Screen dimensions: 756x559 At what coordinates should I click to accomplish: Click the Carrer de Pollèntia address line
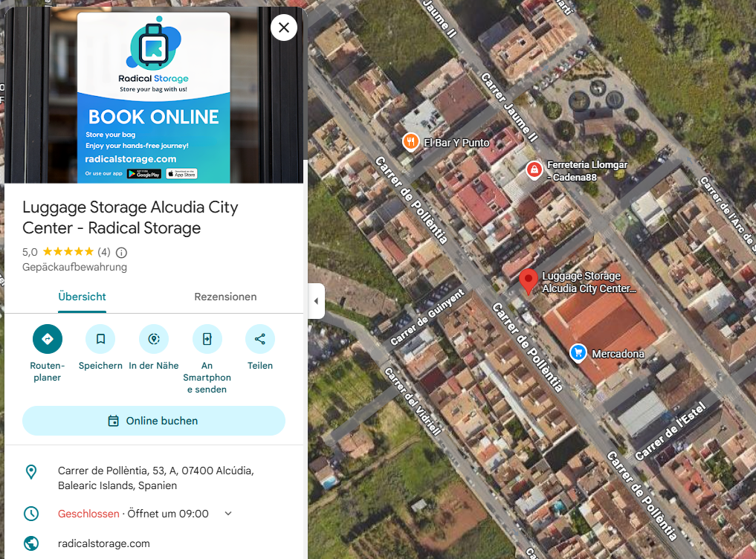155,478
